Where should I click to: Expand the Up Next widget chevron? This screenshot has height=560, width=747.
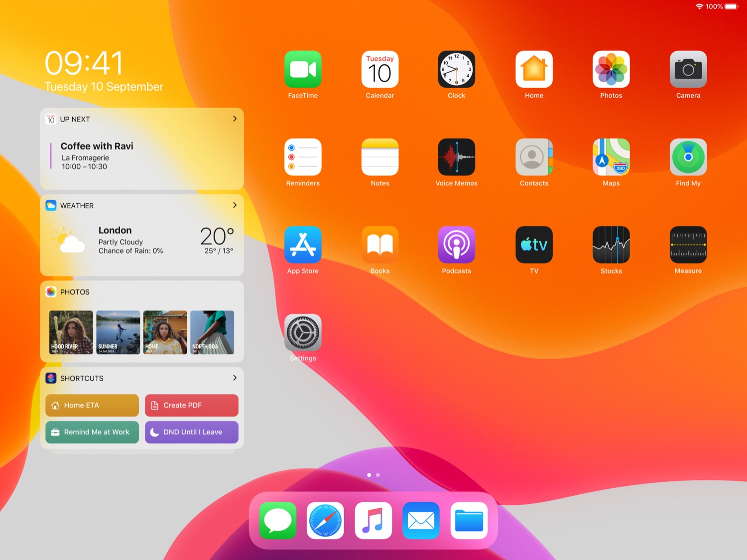235,119
